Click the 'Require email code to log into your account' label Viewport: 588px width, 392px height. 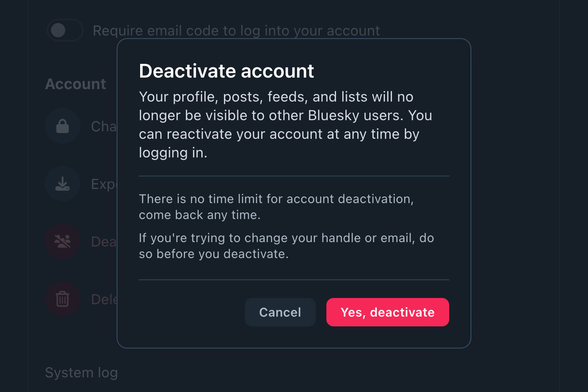pos(236,31)
